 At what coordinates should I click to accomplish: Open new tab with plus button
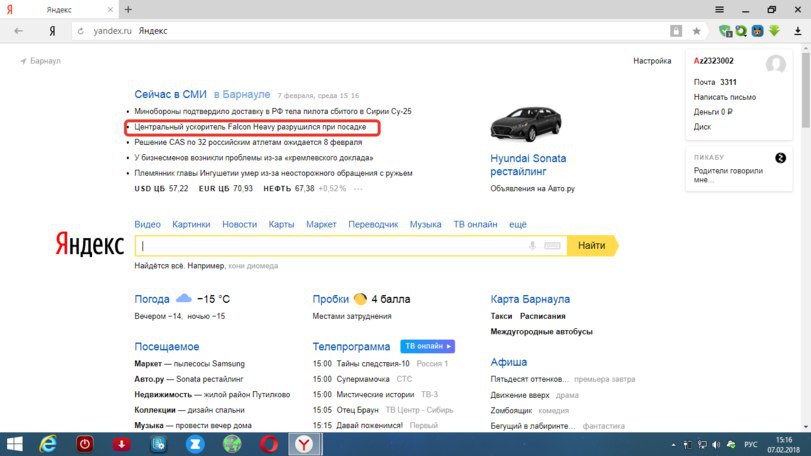click(x=128, y=9)
